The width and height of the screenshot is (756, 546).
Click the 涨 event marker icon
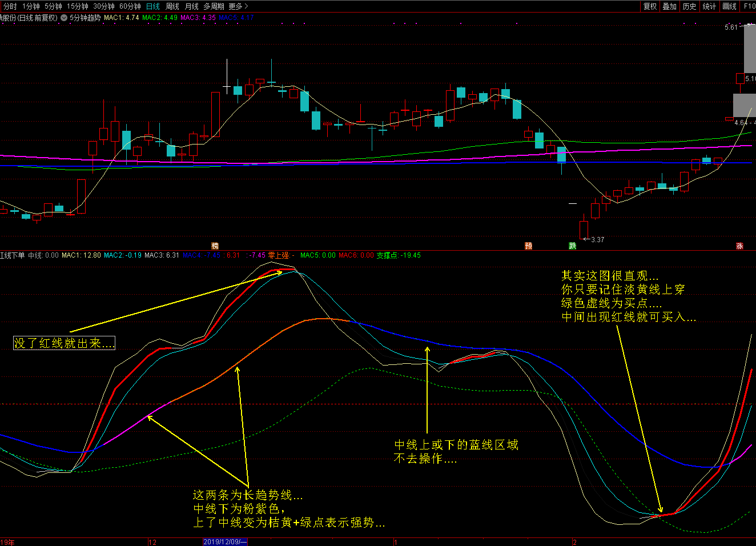(739, 246)
